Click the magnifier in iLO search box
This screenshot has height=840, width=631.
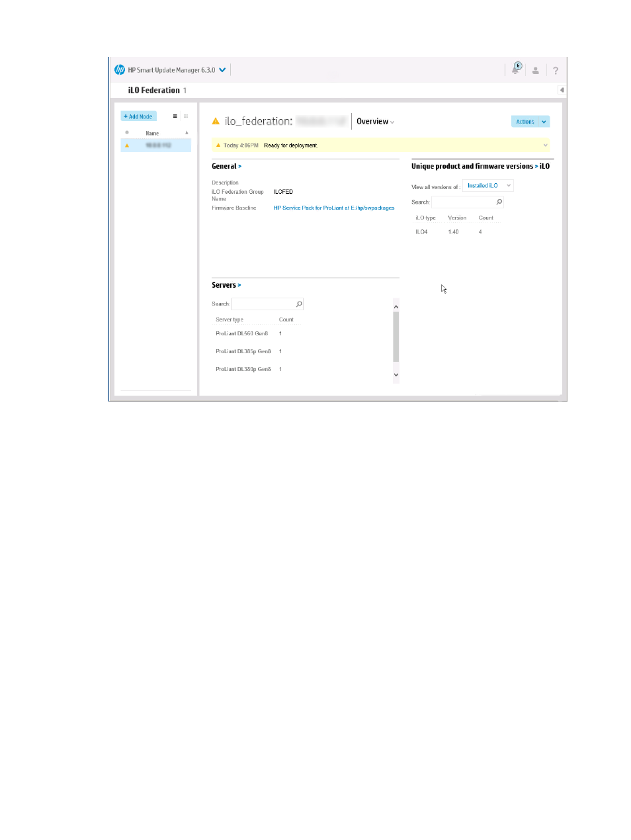499,202
